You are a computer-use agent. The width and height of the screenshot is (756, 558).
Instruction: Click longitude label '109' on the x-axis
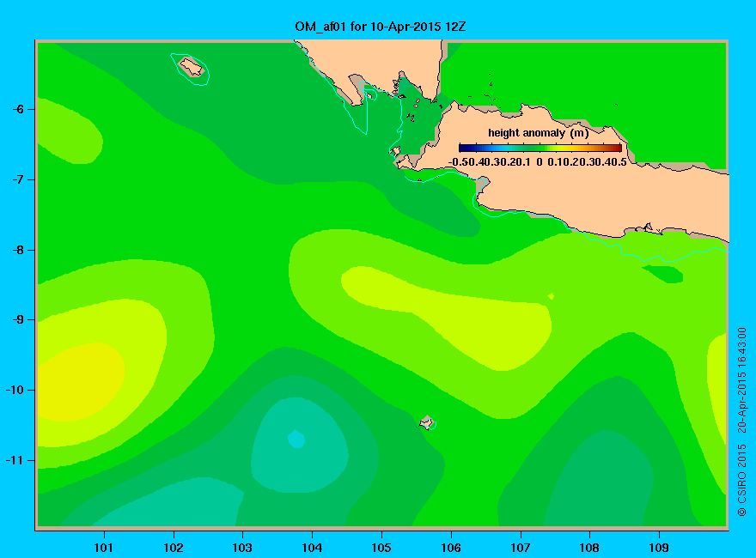(x=659, y=548)
